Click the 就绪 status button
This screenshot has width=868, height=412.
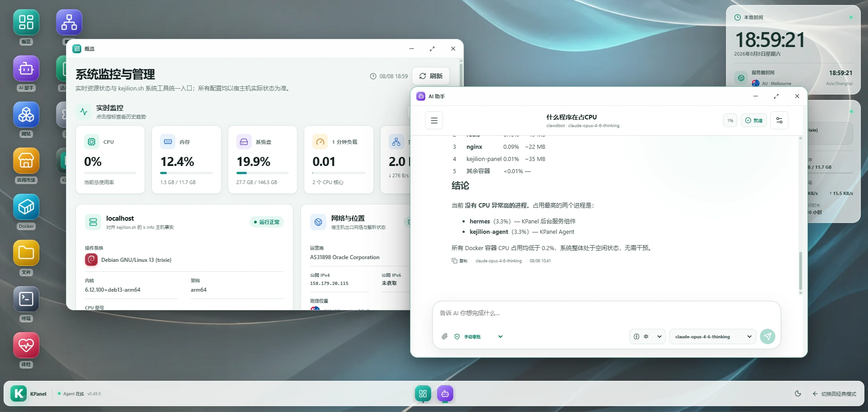754,120
